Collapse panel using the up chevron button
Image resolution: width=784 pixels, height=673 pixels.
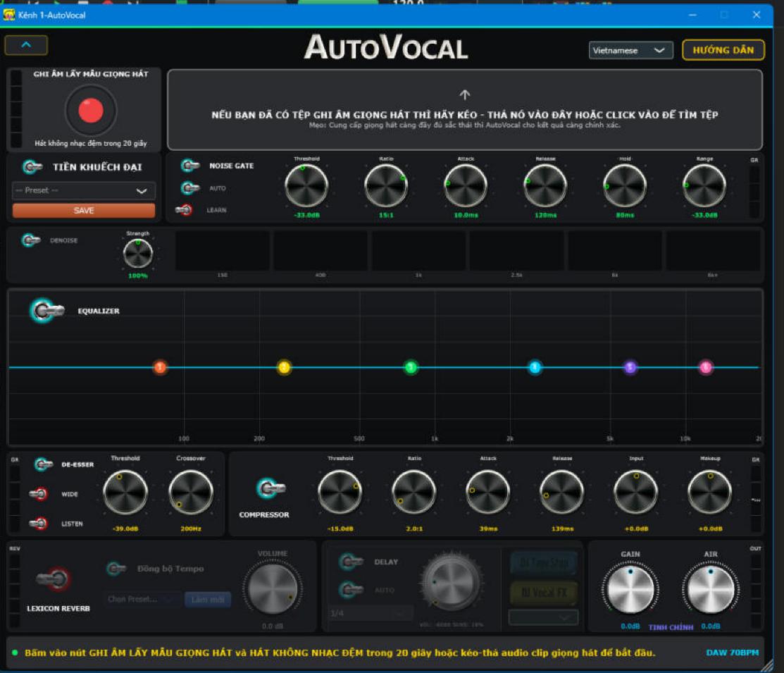26,45
